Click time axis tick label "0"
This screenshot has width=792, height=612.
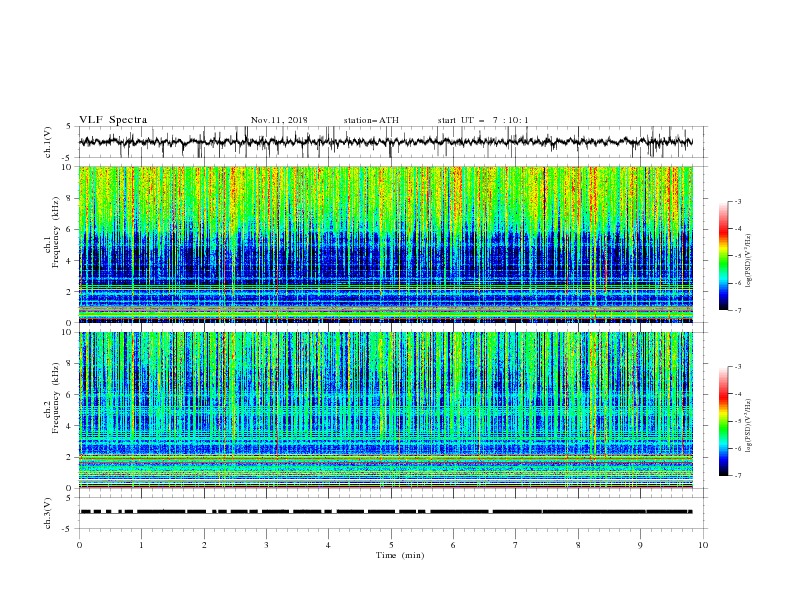(x=79, y=545)
